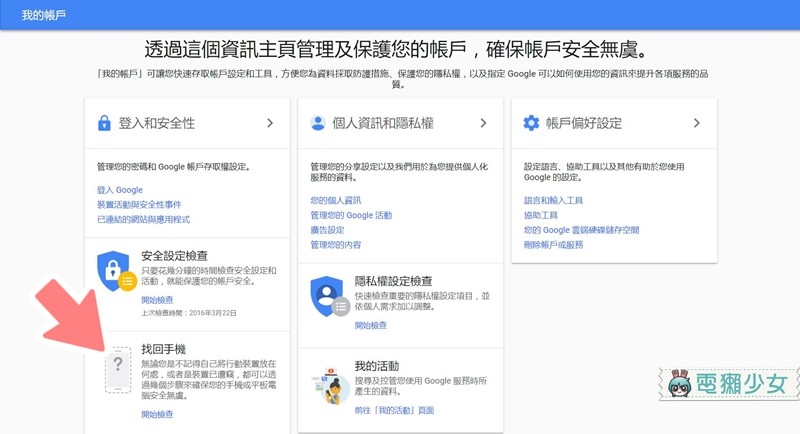The height and width of the screenshot is (434, 800).
Task: Open the 廣告設定 link
Action: [x=327, y=230]
